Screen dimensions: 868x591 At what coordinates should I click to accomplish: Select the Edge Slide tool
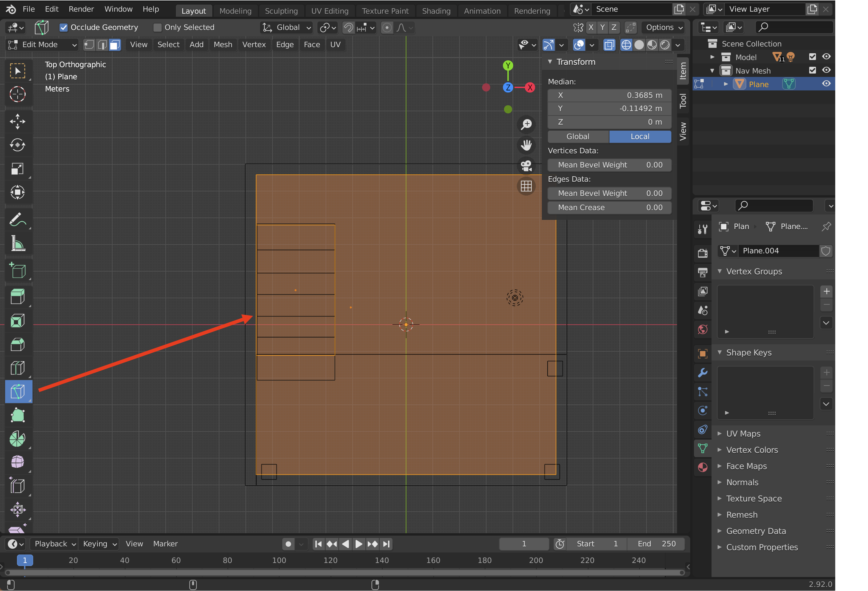[x=18, y=486]
